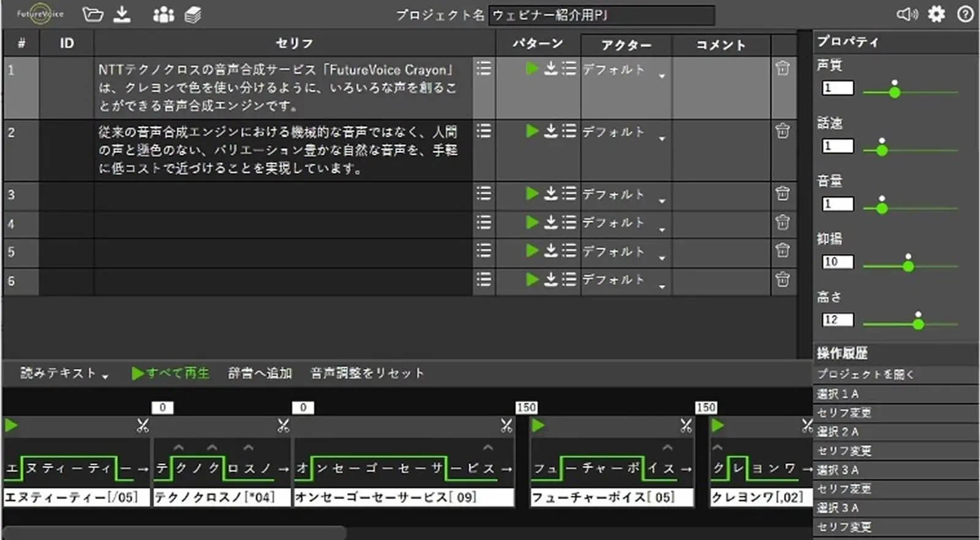Cut the phrase at scissors after テクノクロスノ
This screenshot has height=540, width=980.
pyautogui.click(x=283, y=425)
